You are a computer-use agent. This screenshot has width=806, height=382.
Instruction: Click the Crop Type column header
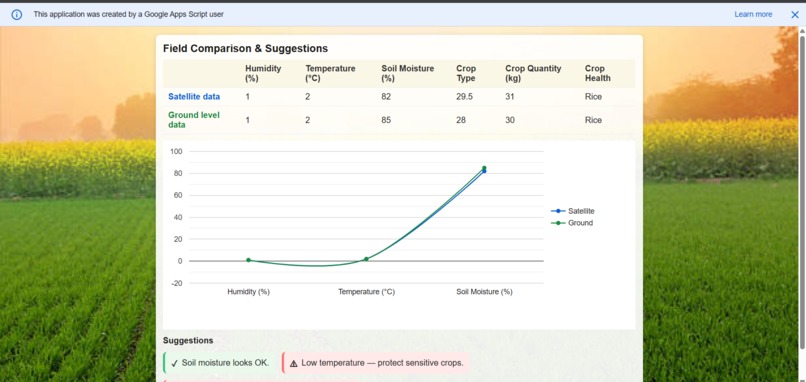pyautogui.click(x=466, y=73)
